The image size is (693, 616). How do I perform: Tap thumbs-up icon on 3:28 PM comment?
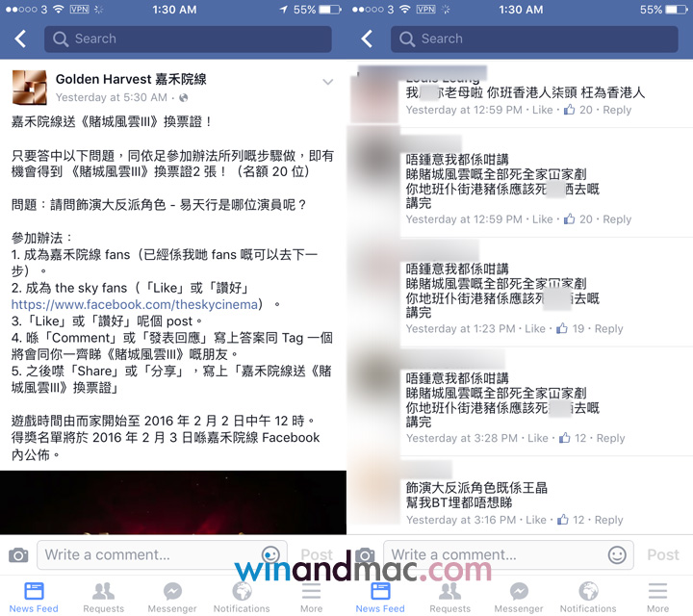[564, 438]
